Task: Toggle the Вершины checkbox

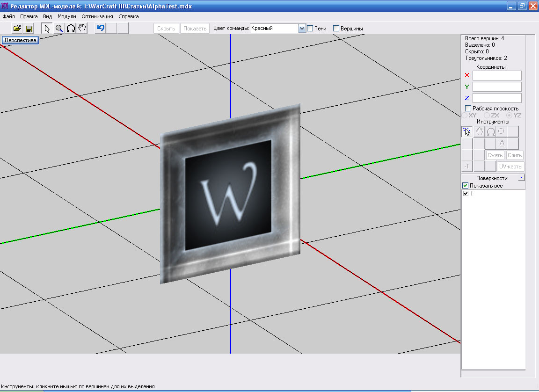Action: 336,29
